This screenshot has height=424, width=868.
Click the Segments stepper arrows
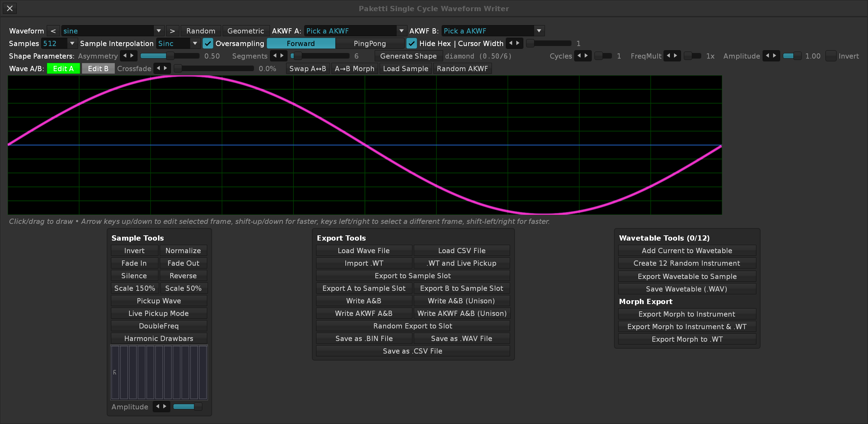click(x=278, y=56)
